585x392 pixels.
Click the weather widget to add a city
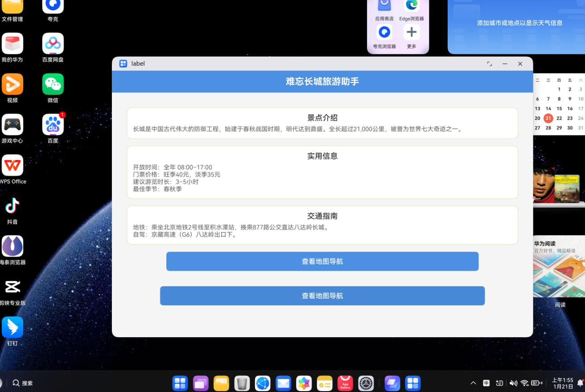click(519, 23)
